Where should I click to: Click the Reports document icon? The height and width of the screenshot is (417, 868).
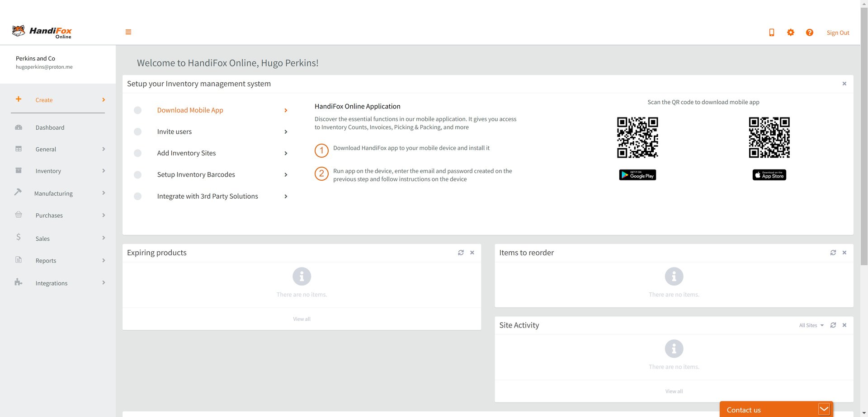(19, 260)
